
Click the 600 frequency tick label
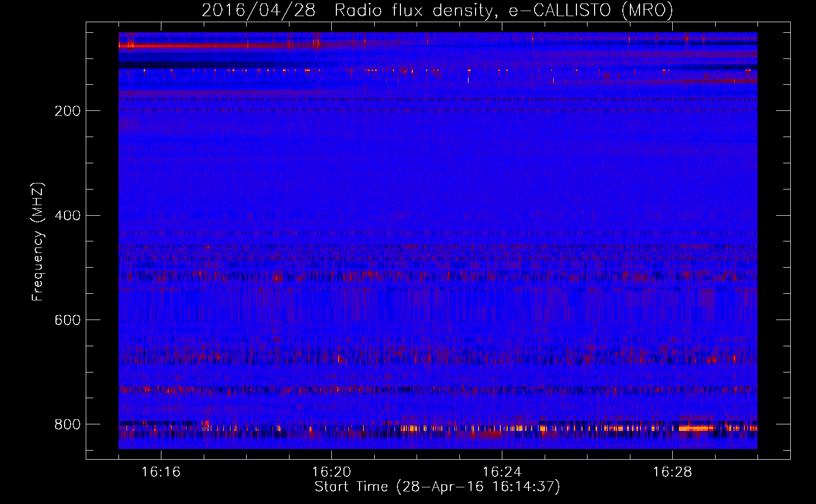[x=68, y=320]
